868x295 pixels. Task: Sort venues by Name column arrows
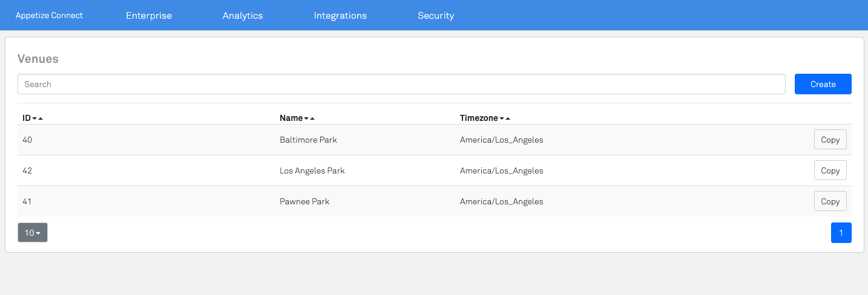point(309,118)
